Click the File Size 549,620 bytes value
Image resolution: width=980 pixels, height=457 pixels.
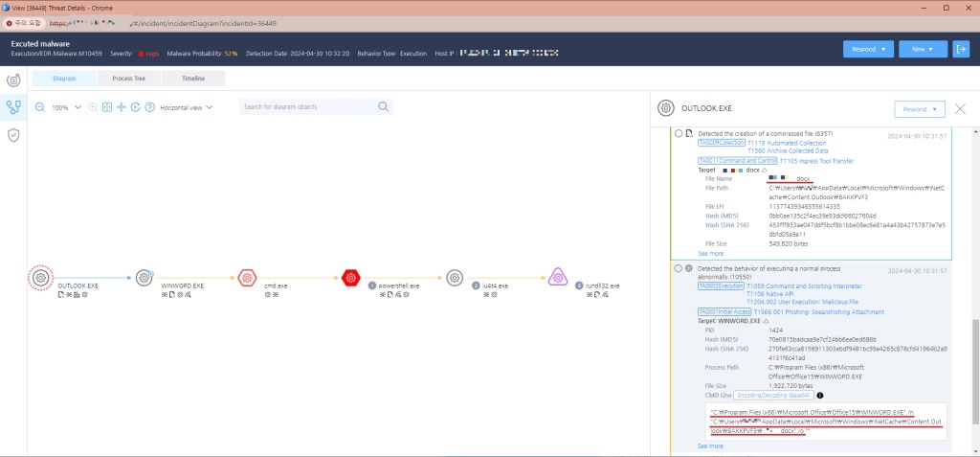point(790,243)
